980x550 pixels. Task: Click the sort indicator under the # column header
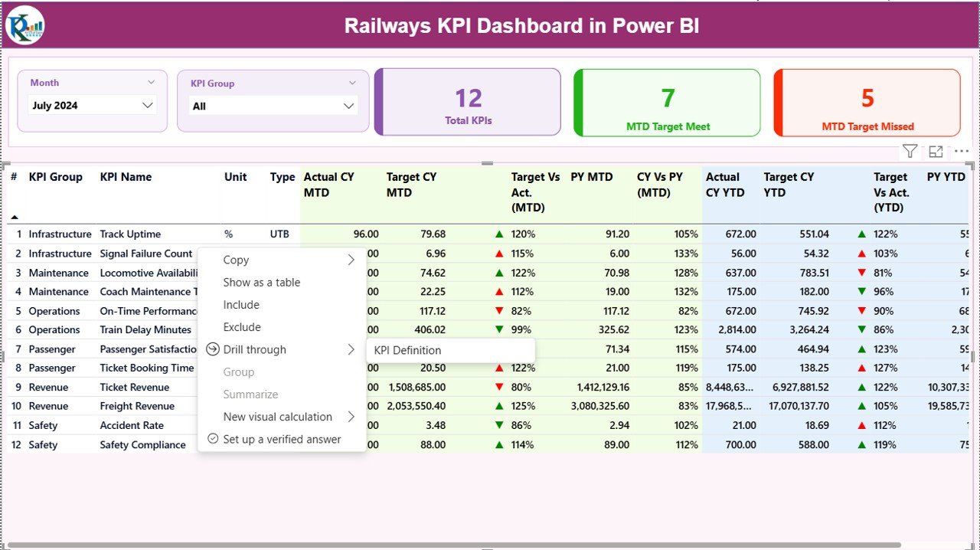click(x=13, y=216)
